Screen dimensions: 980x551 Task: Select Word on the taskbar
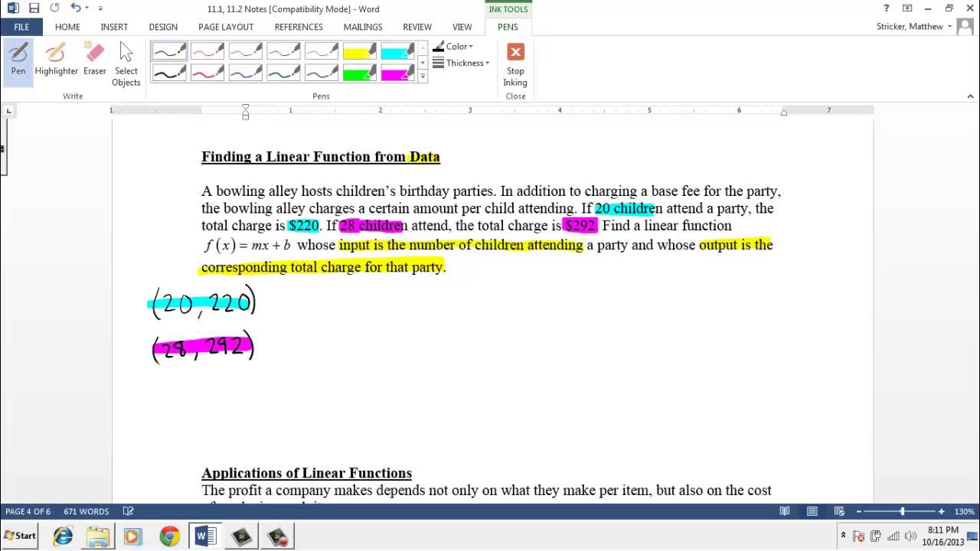click(x=205, y=536)
